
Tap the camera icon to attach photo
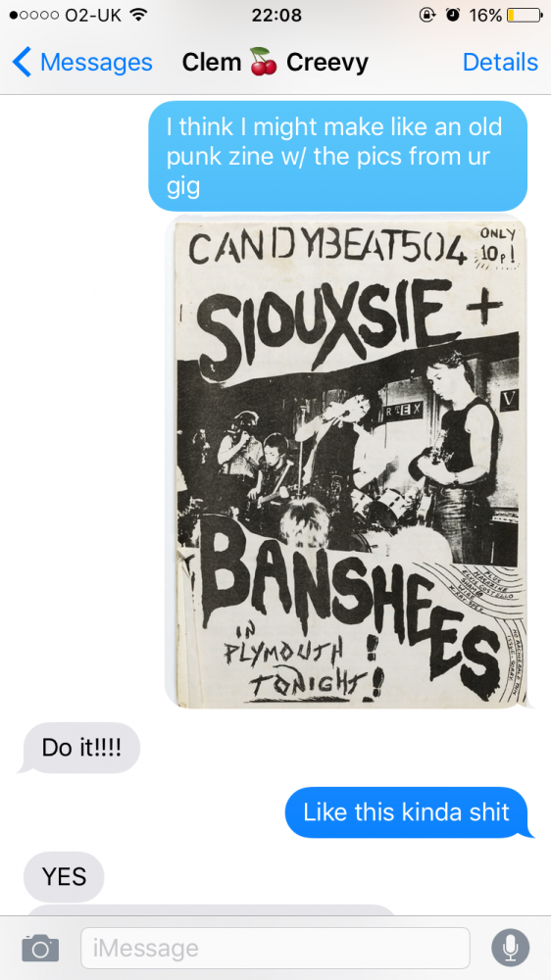coord(40,948)
